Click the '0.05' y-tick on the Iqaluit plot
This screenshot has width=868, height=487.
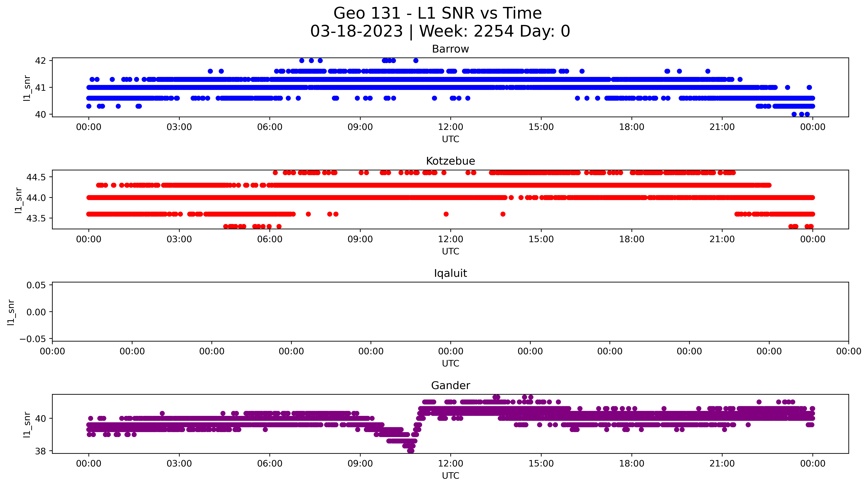click(36, 285)
